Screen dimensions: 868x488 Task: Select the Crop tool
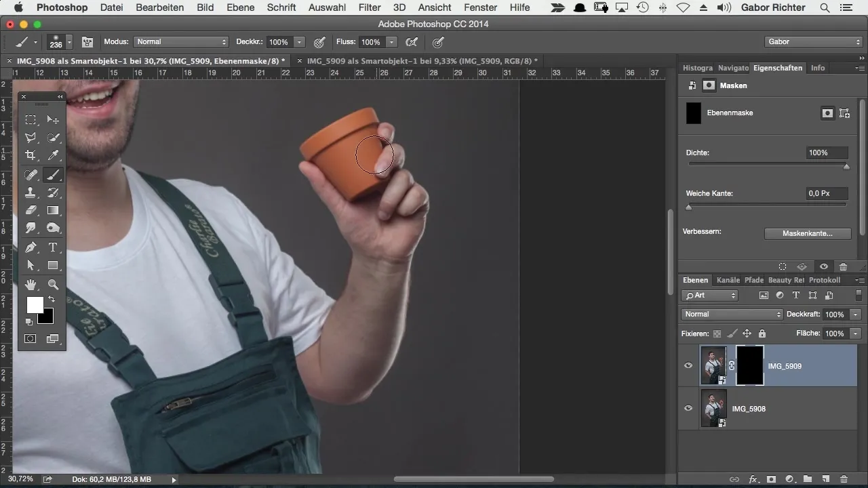[x=31, y=155]
